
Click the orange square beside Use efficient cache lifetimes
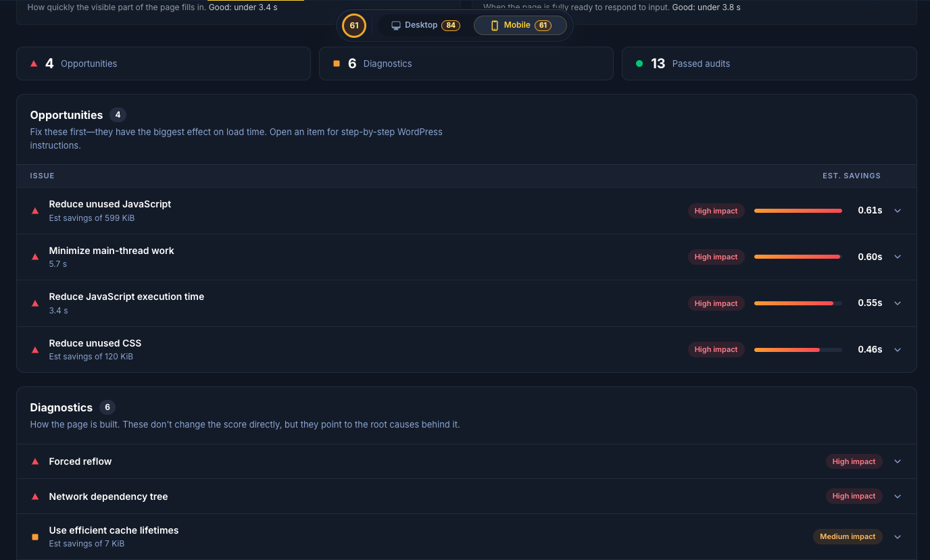(35, 537)
